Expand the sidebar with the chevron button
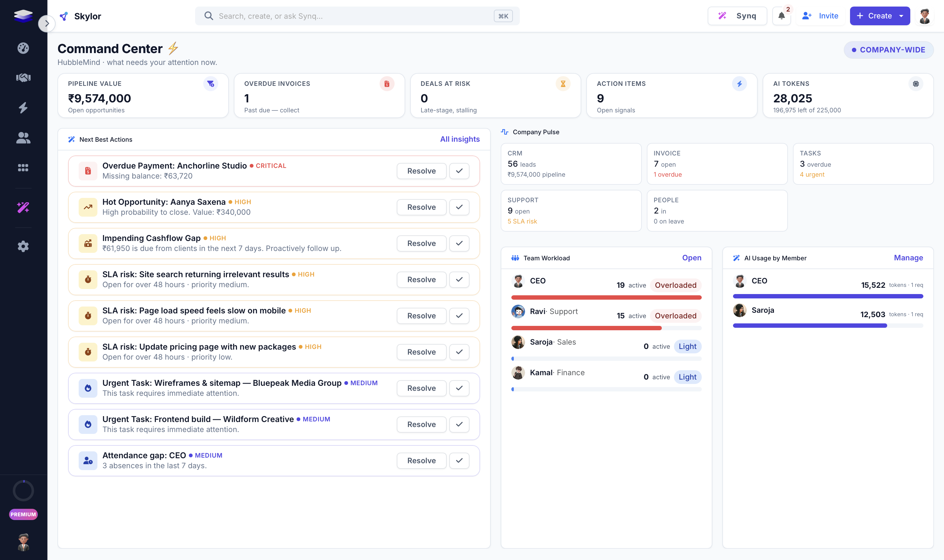Screen dimensions: 944x560 click(x=47, y=23)
